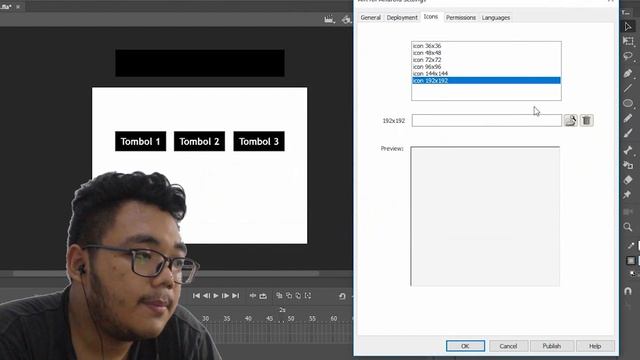Select 'icon 36x36' in the list

point(486,46)
